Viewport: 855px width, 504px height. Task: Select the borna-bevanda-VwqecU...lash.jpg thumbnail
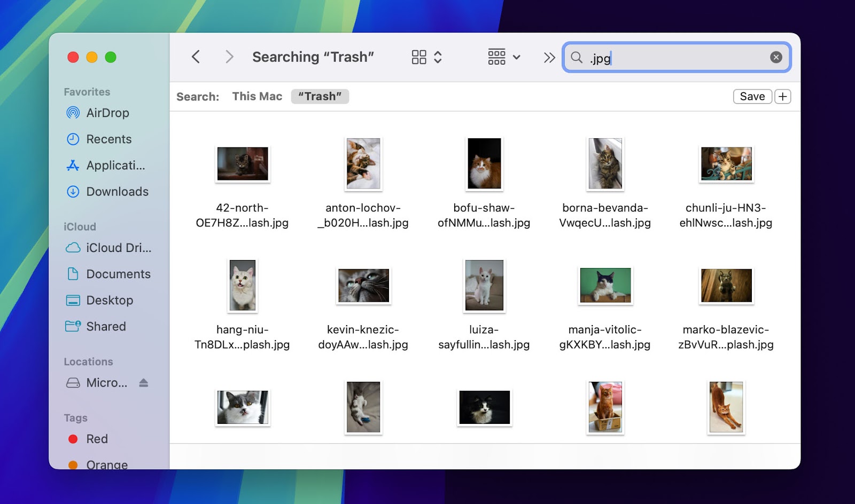tap(605, 163)
